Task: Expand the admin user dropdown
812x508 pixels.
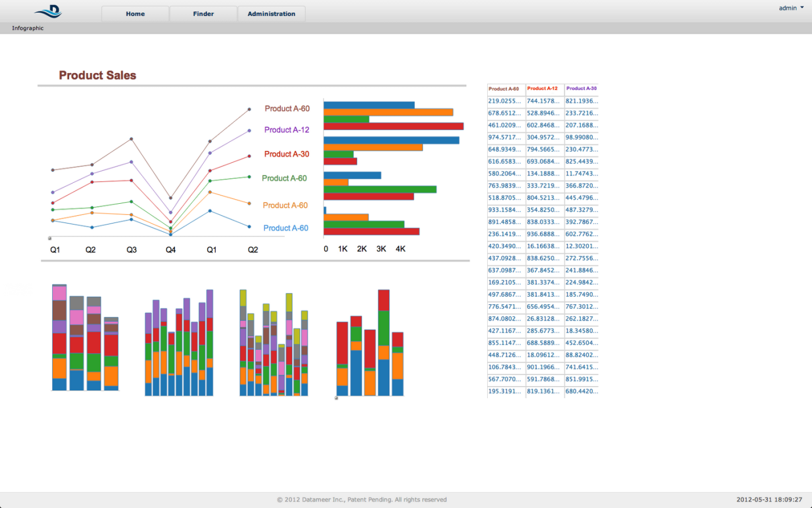Action: pyautogui.click(x=791, y=8)
